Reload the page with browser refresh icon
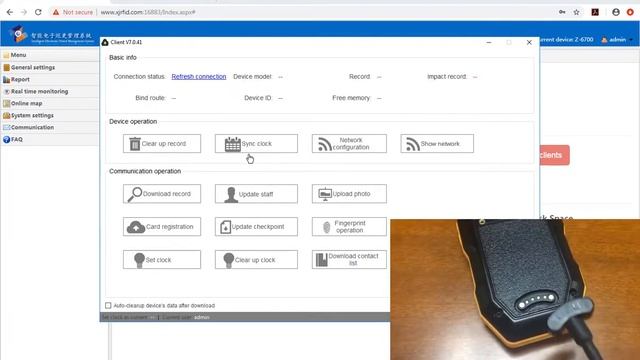The image size is (640, 360). (38, 12)
